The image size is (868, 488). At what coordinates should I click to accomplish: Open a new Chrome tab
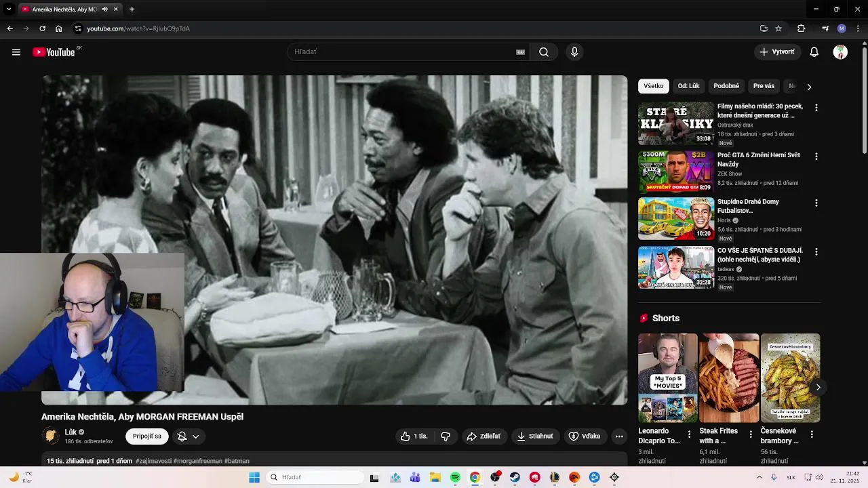point(132,9)
